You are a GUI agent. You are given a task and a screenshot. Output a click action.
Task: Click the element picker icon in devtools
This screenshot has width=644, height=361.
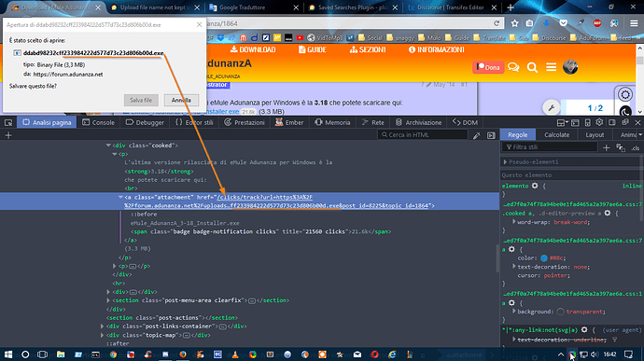coord(8,122)
